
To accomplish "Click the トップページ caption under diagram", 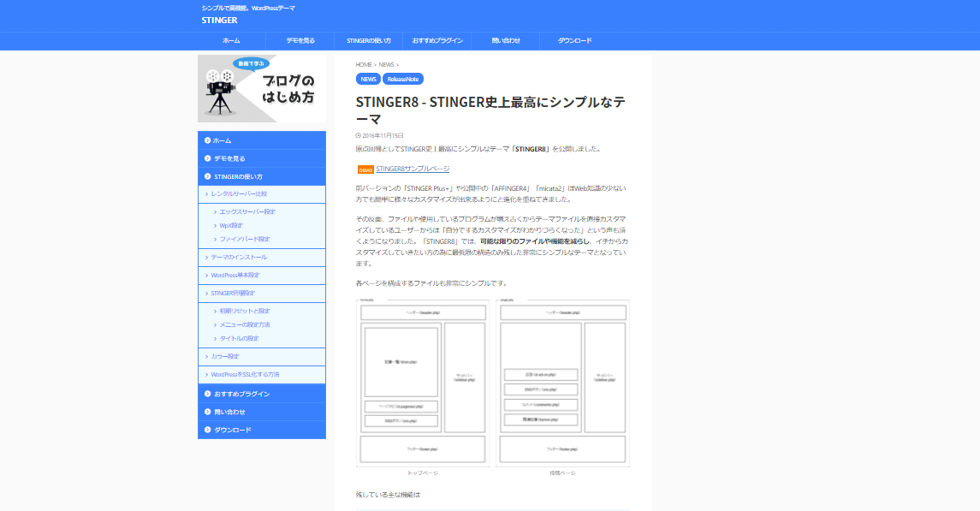I will (423, 472).
